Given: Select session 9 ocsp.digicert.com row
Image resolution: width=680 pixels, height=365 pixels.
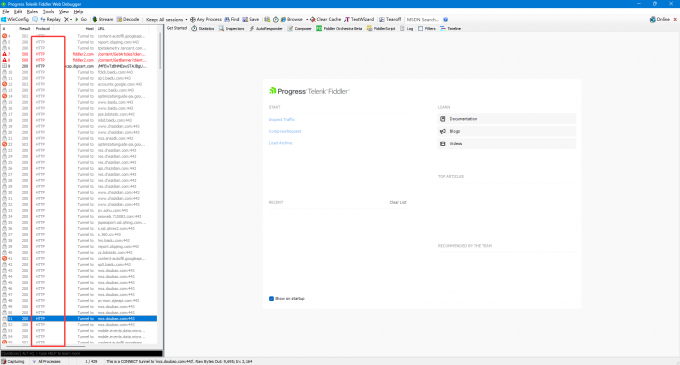Looking at the screenshot, I should click(79, 66).
